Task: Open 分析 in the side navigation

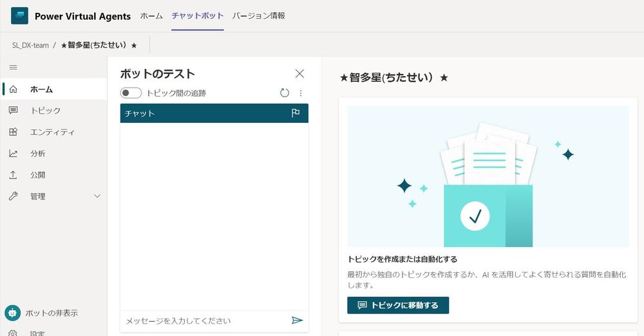Action: click(38, 153)
